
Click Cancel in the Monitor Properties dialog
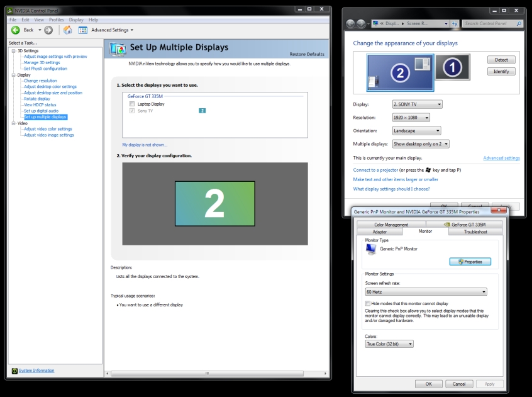458,384
